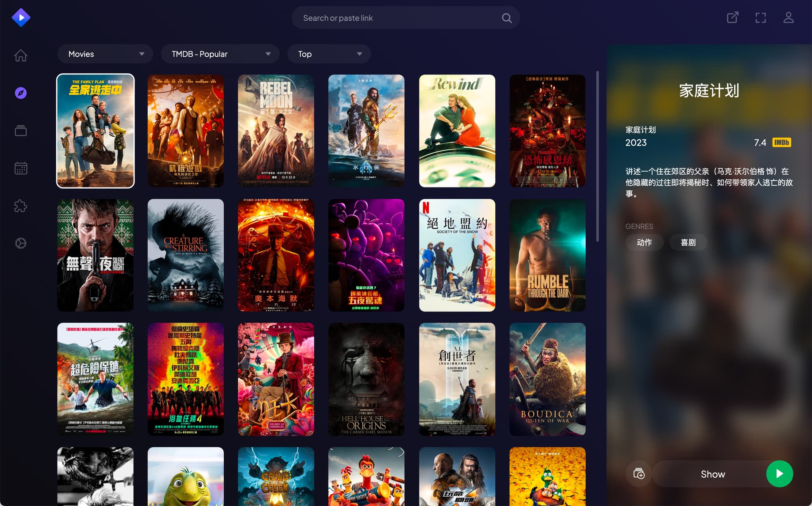This screenshot has width=812, height=506.
Task: Open the Settings gear icon
Action: (21, 243)
